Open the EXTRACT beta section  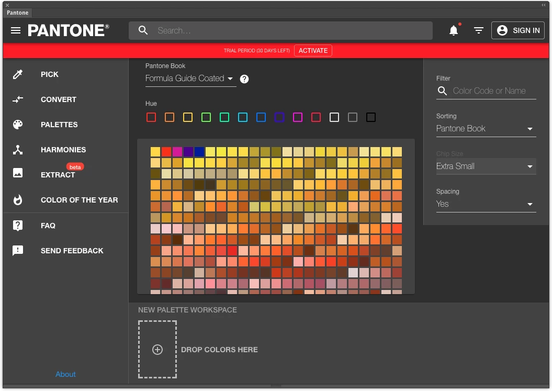pyautogui.click(x=58, y=175)
